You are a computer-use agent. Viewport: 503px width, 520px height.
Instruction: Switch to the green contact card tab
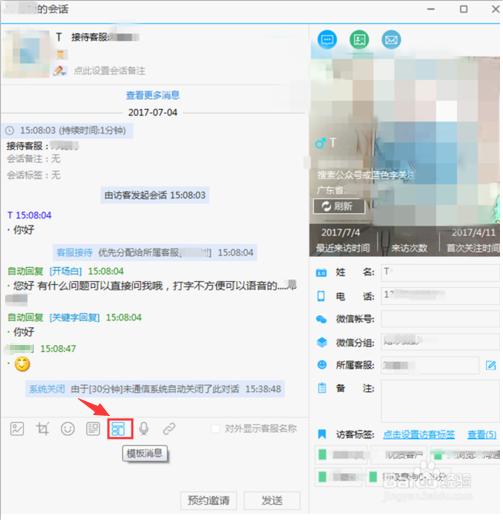pos(359,40)
